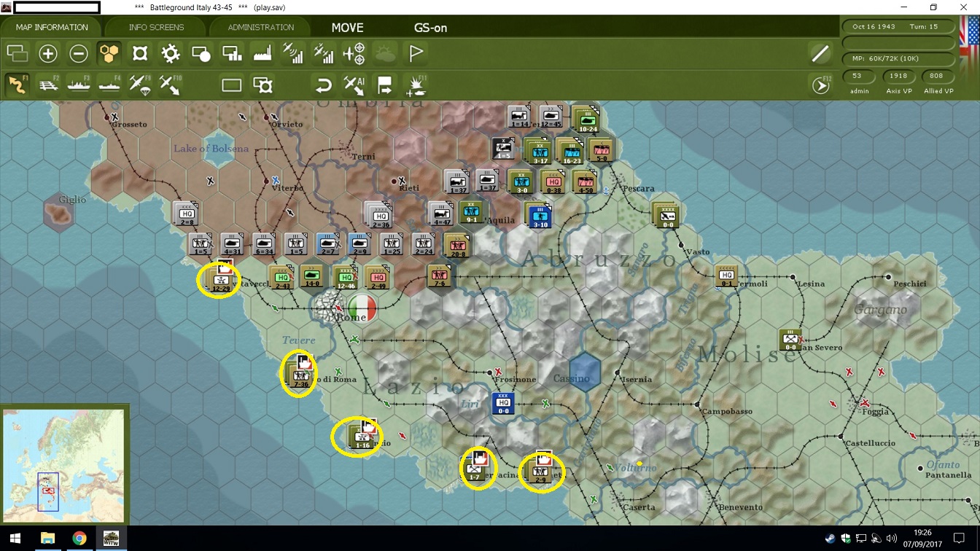Image resolution: width=980 pixels, height=551 pixels.
Task: Open the notification center icon
Action: 959,539
